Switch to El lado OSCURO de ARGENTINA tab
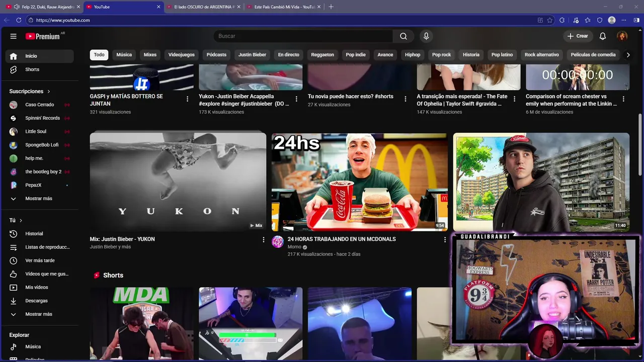644x362 pixels. tap(204, 7)
